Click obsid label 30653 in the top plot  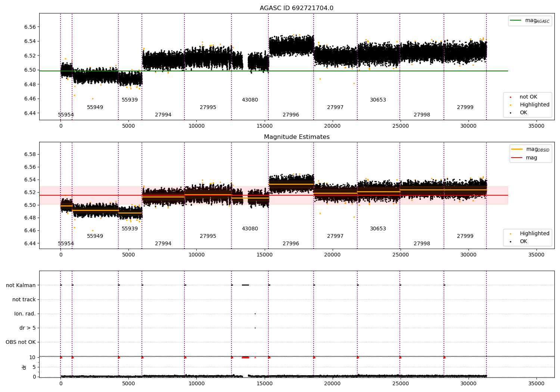[x=378, y=100]
